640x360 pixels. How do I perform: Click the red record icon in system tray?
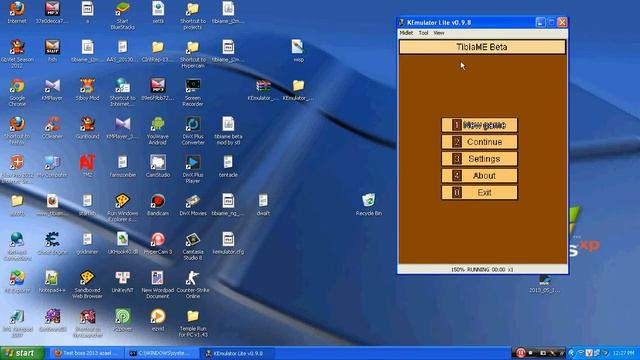point(520,353)
